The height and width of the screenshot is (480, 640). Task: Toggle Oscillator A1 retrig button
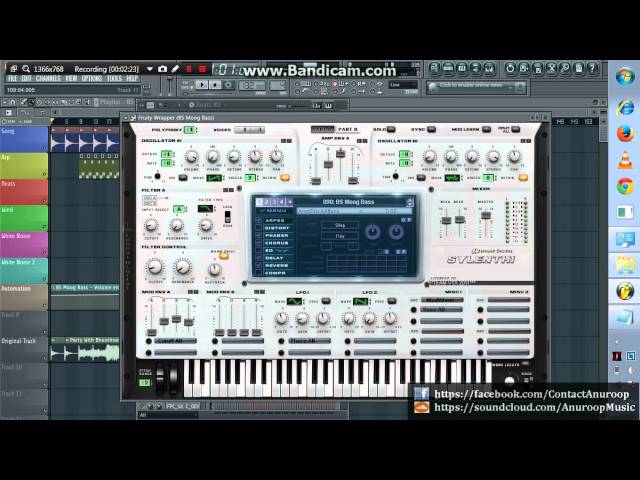(x=285, y=178)
